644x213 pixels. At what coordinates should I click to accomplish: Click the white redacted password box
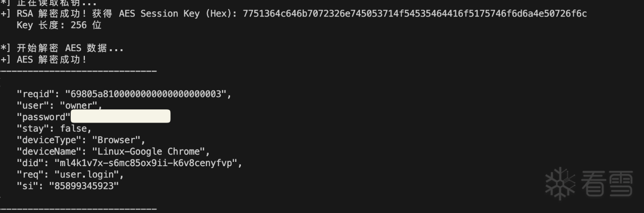coord(120,116)
